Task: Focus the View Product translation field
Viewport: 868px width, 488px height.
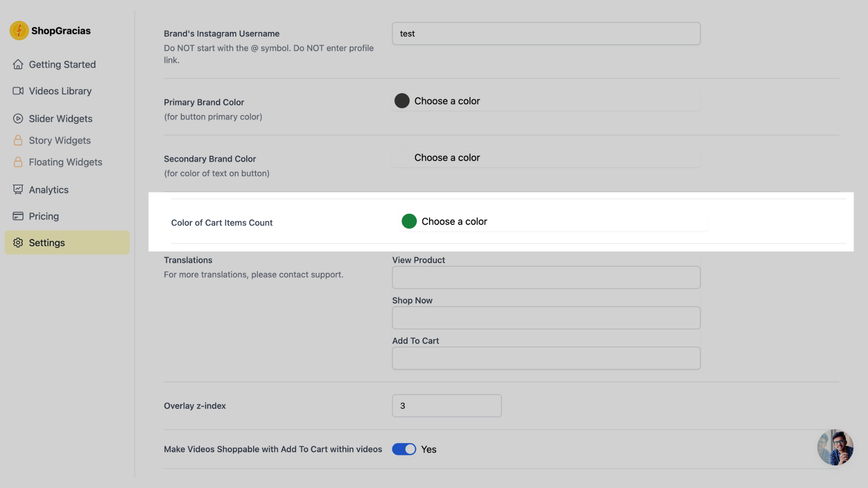Action: pyautogui.click(x=546, y=277)
